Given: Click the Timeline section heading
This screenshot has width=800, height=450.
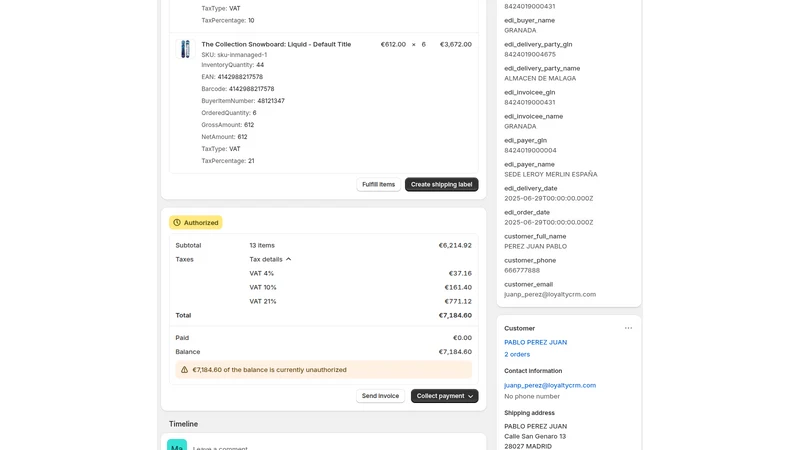Looking at the screenshot, I should click(183, 424).
